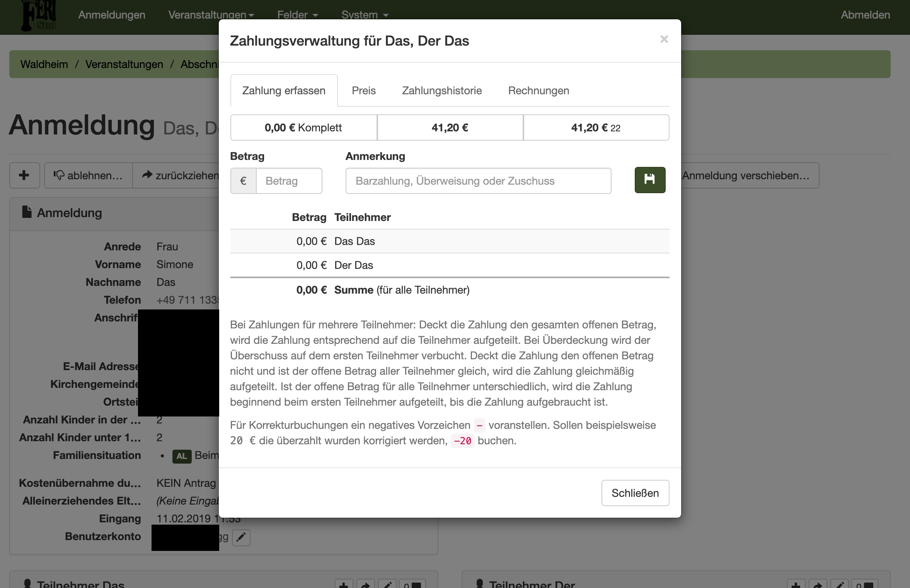The image size is (910, 588).
Task: Close the Zahlungsverwaltung dialog with the X
Action: (x=664, y=39)
